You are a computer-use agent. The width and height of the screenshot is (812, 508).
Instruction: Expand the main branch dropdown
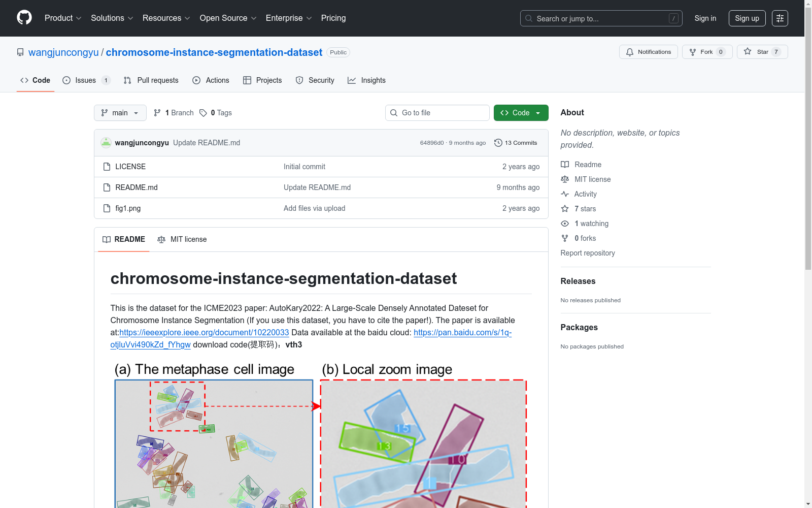coord(120,113)
